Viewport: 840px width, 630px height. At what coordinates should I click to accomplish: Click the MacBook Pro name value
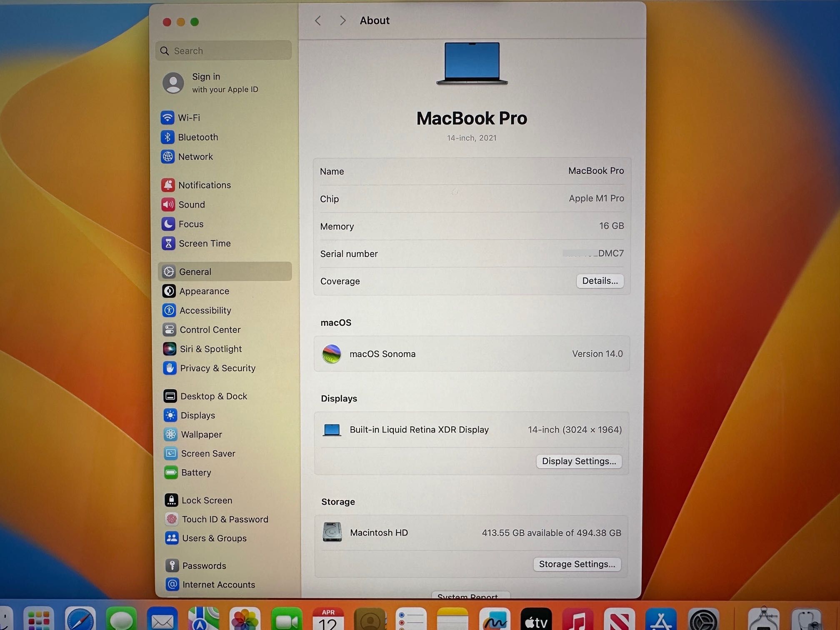pyautogui.click(x=596, y=171)
